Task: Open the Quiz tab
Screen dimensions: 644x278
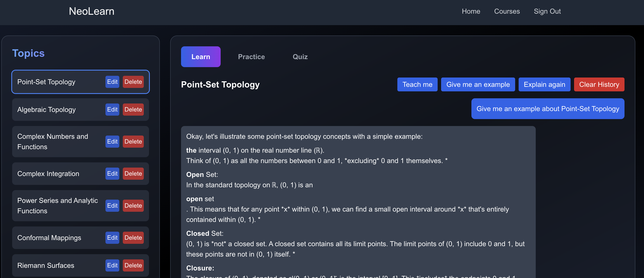Action: [x=300, y=57]
